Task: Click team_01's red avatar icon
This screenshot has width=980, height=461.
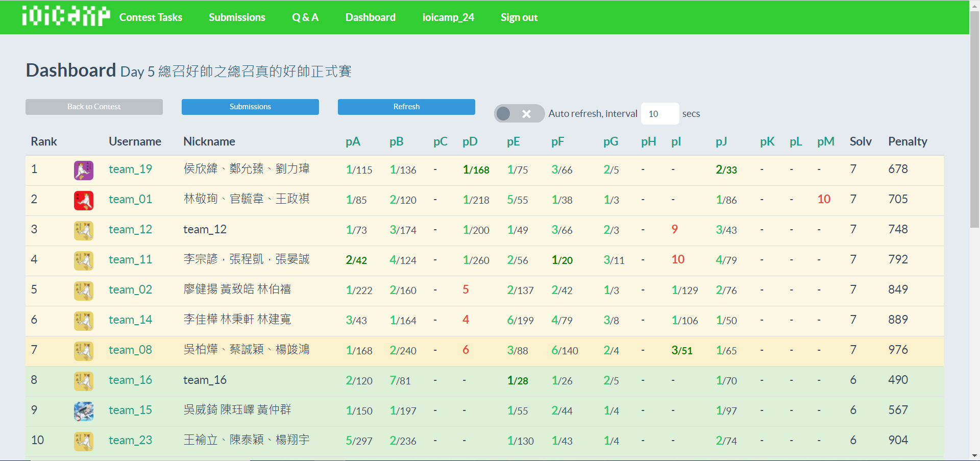Action: [84, 201]
